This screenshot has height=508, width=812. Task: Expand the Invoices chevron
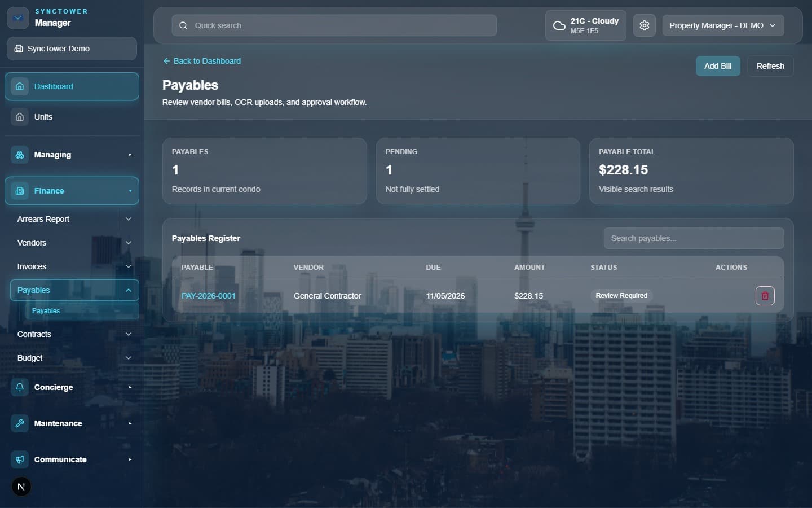(x=129, y=266)
